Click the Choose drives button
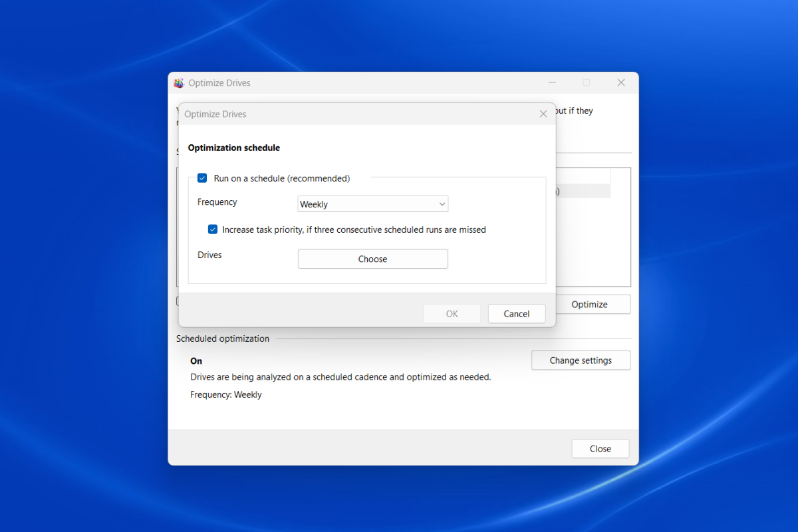Image resolution: width=798 pixels, height=532 pixels. click(x=373, y=259)
